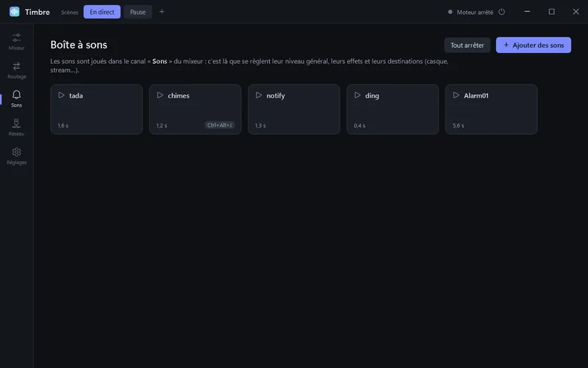Maximize the Timbre window
Image resolution: width=588 pixels, height=368 pixels.
[x=552, y=12]
